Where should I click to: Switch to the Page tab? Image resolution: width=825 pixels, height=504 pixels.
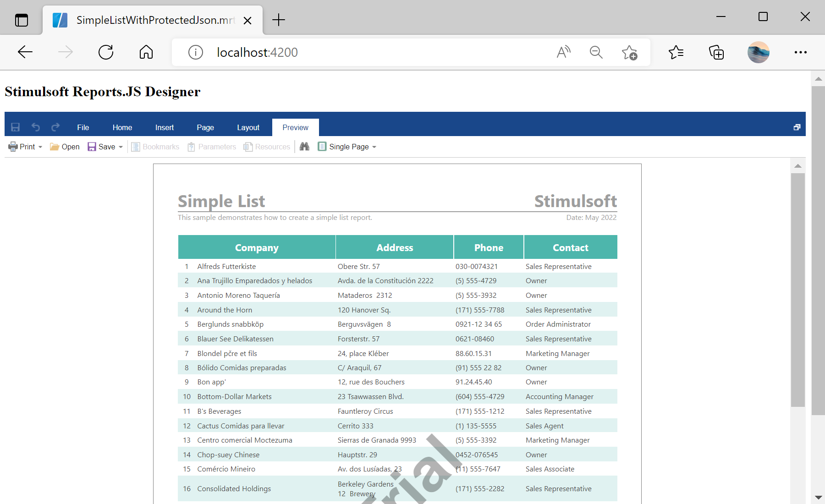(205, 127)
